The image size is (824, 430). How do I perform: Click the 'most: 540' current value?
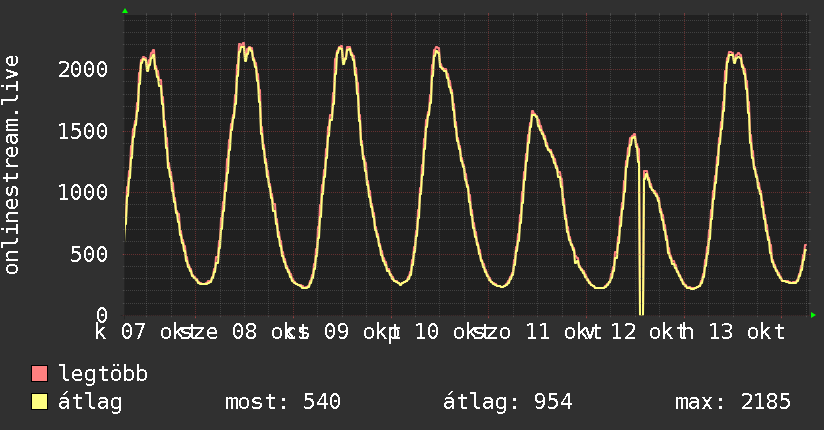coord(284,402)
